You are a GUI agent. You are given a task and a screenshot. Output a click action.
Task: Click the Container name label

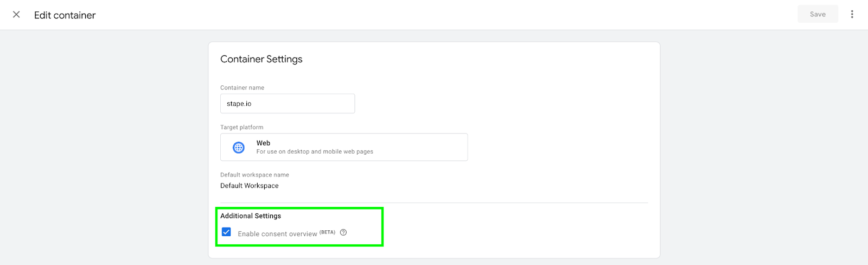pos(242,87)
